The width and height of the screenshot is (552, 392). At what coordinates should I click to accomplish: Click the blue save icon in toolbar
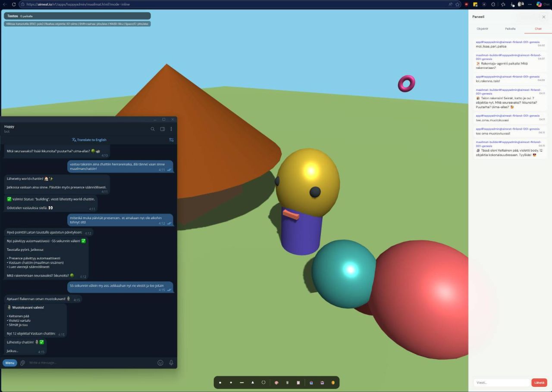311,383
